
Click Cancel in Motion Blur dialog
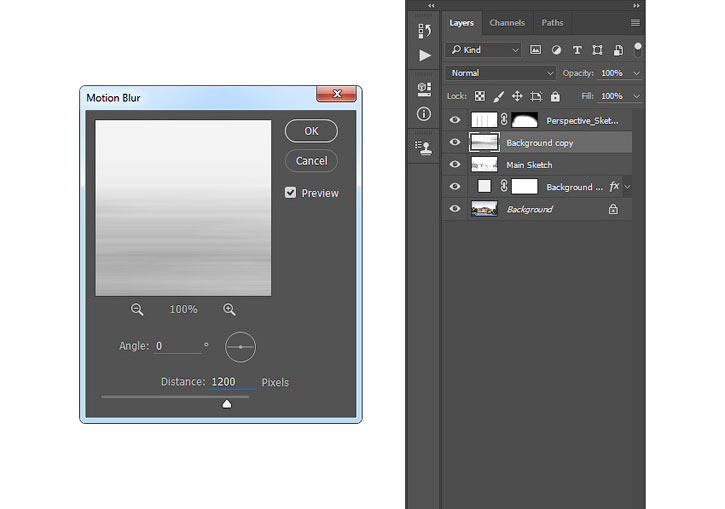(x=311, y=160)
